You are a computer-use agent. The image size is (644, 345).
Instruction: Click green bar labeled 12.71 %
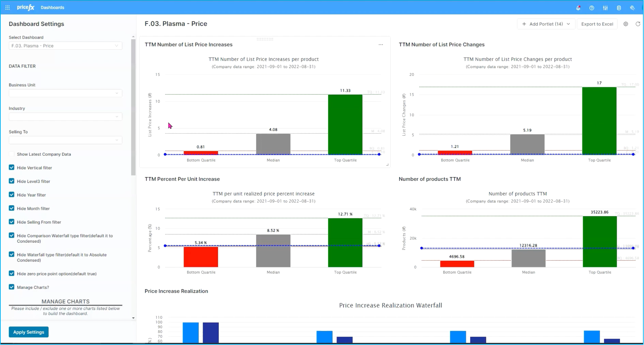[345, 243]
